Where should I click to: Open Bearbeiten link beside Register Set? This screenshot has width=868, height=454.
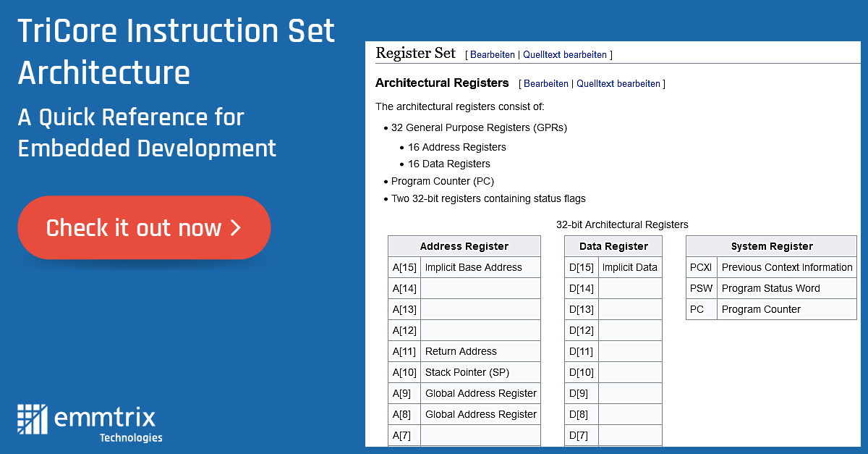click(493, 54)
